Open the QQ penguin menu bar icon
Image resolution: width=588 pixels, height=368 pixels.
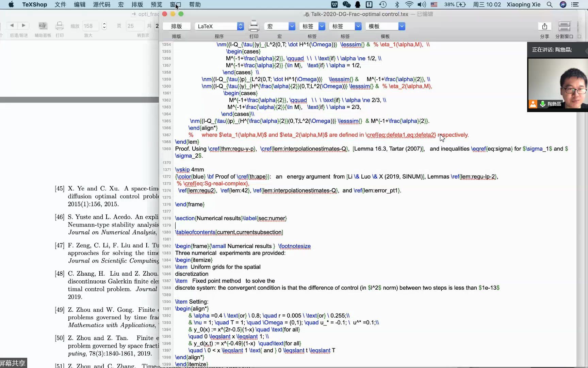pos(358,4)
